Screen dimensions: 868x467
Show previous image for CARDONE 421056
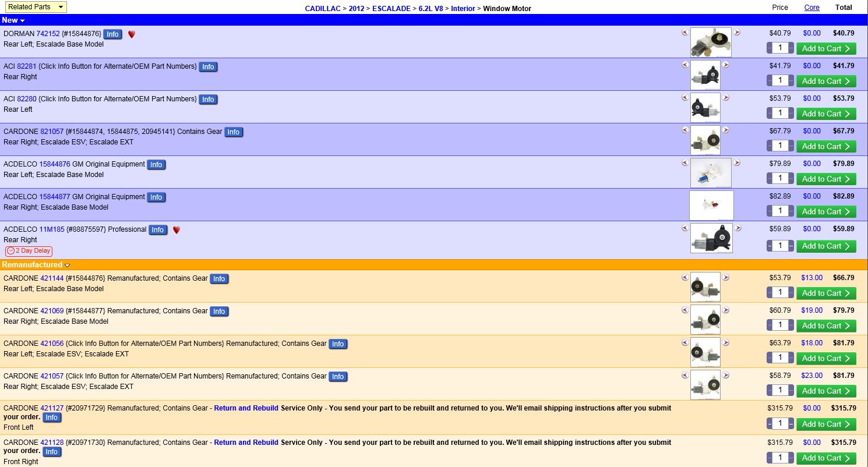coord(685,342)
